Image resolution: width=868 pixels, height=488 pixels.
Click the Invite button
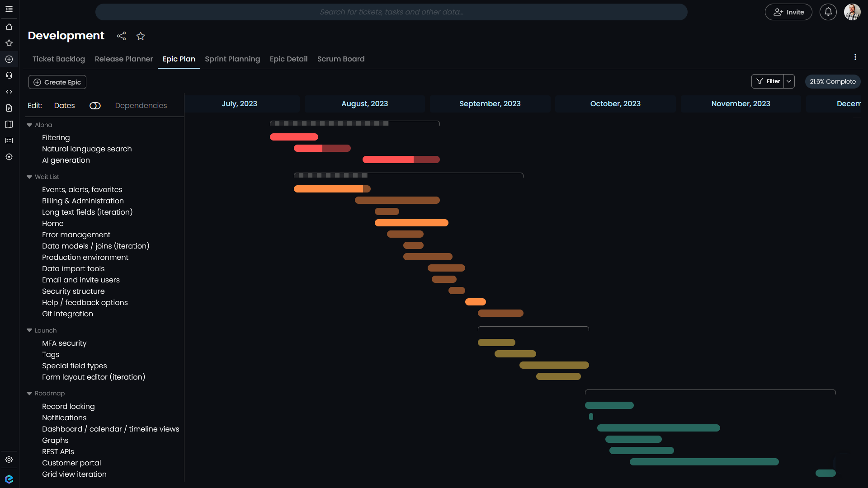(788, 12)
